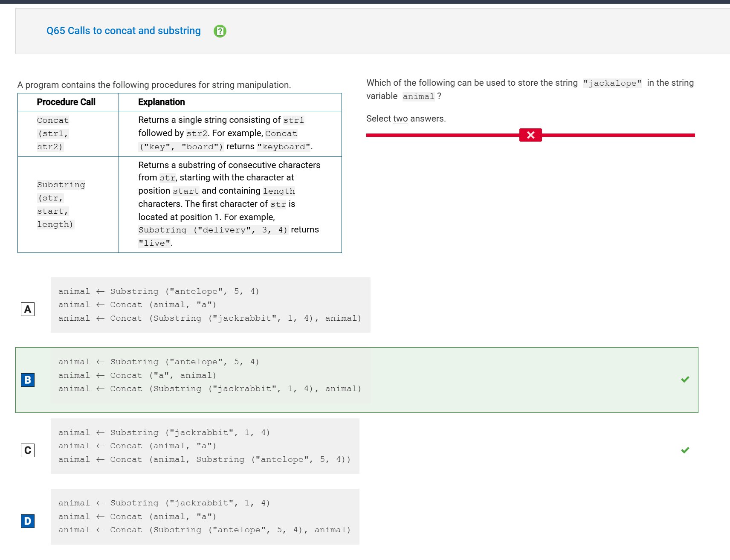
Task: Click the "Explanation" table header
Action: click(162, 102)
